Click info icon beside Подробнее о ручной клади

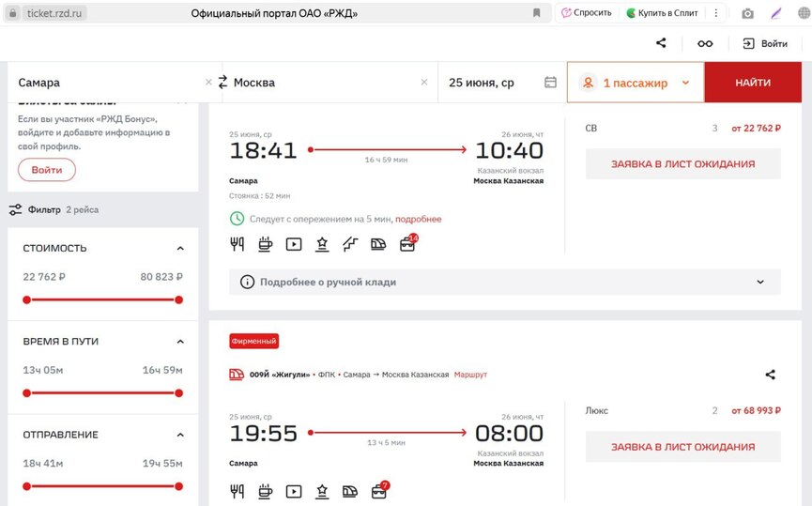[247, 283]
